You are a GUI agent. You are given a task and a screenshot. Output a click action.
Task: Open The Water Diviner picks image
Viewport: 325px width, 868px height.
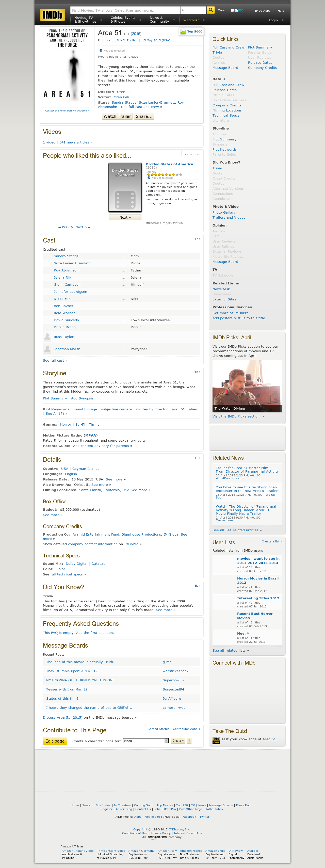(x=247, y=386)
